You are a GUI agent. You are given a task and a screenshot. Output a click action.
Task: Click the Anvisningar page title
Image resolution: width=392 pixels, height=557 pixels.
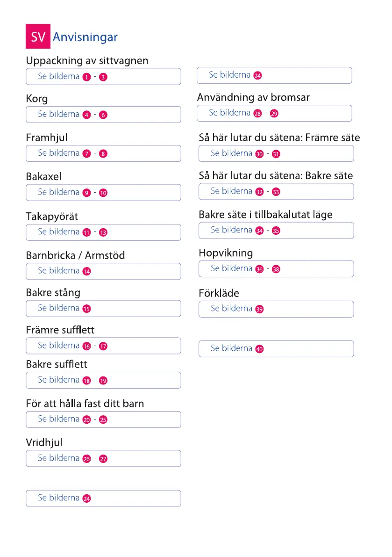click(x=85, y=37)
